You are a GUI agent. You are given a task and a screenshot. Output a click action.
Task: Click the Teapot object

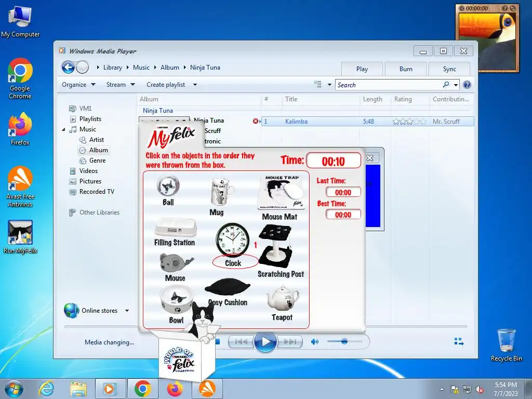(x=282, y=298)
